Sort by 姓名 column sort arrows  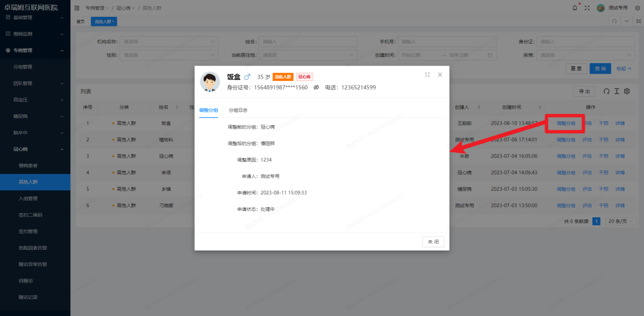177,107
